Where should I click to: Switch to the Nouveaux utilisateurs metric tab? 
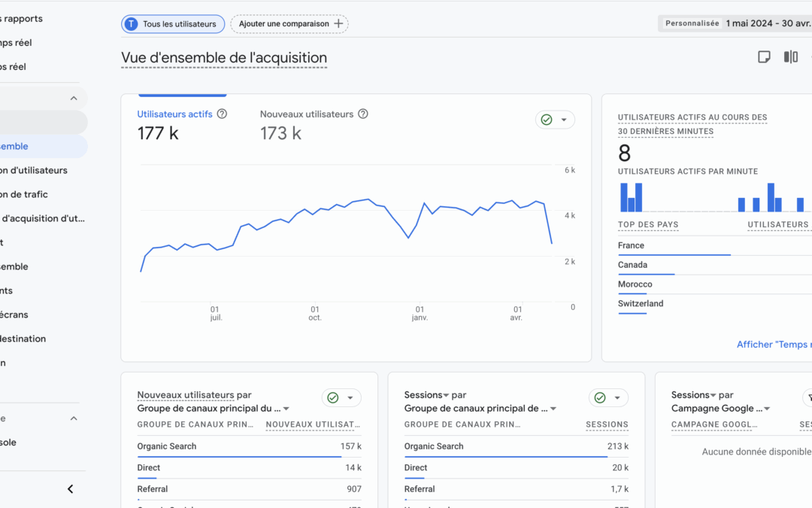pyautogui.click(x=306, y=114)
